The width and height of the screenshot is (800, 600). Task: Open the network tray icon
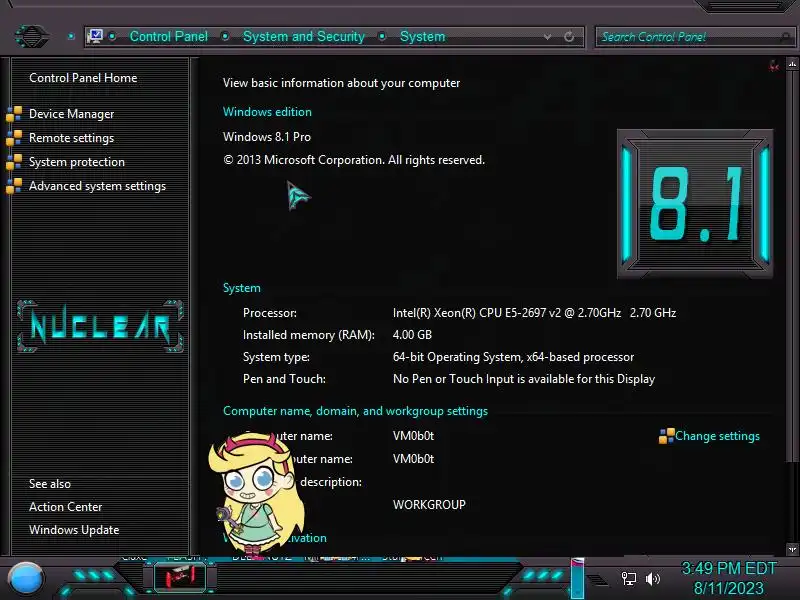[x=629, y=579]
